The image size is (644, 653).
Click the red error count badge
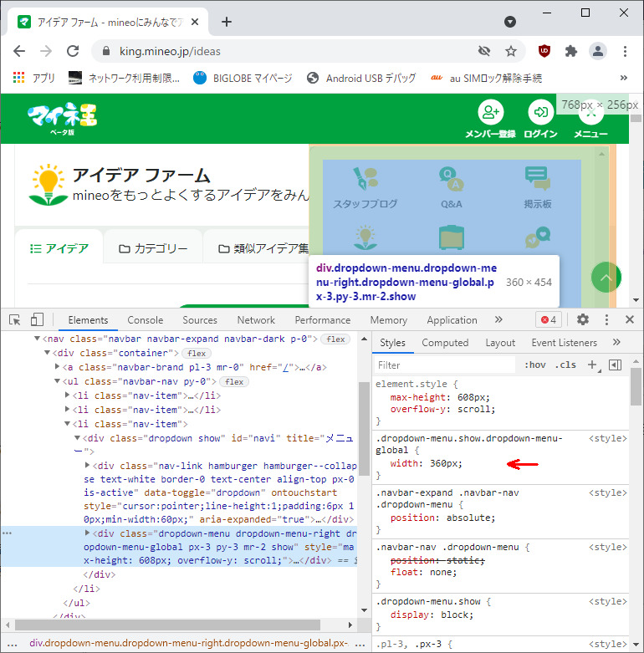(x=549, y=319)
